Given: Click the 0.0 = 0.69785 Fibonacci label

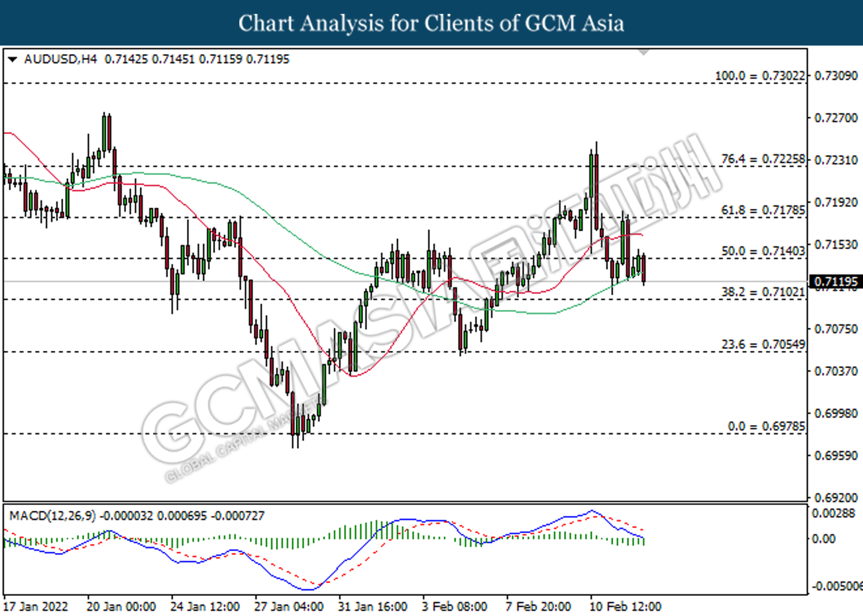Looking at the screenshot, I should (x=766, y=427).
